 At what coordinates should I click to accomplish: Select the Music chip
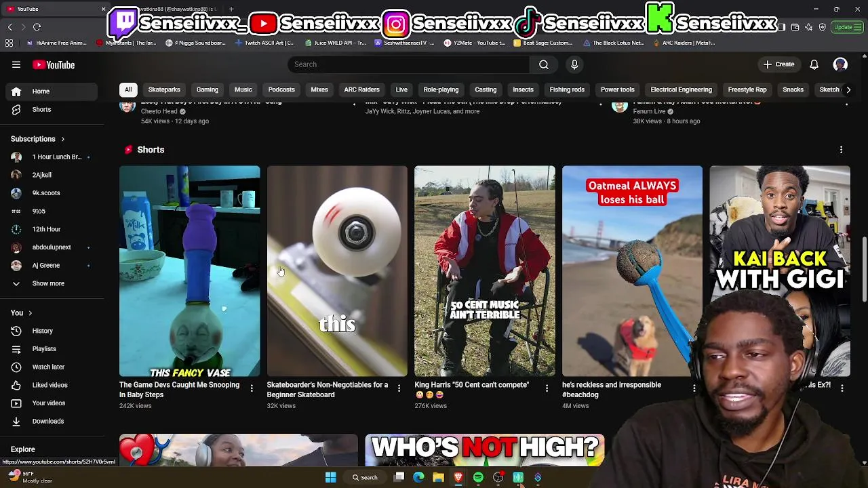click(243, 89)
